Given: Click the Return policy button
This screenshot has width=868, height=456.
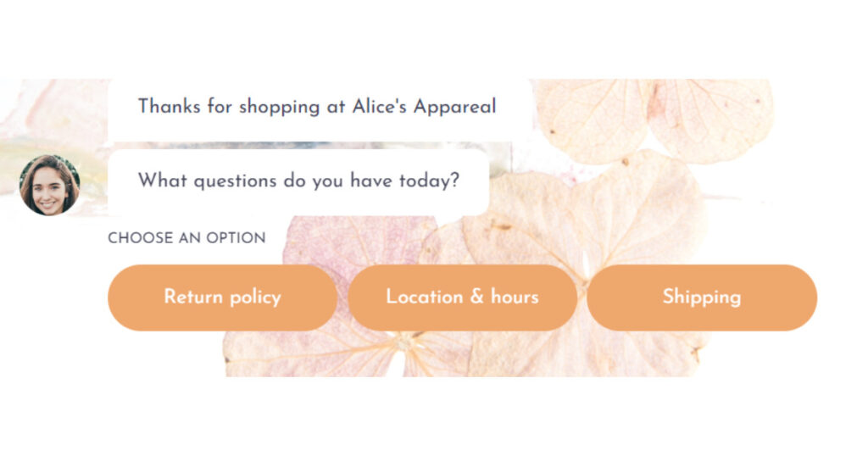Looking at the screenshot, I should tap(222, 298).
